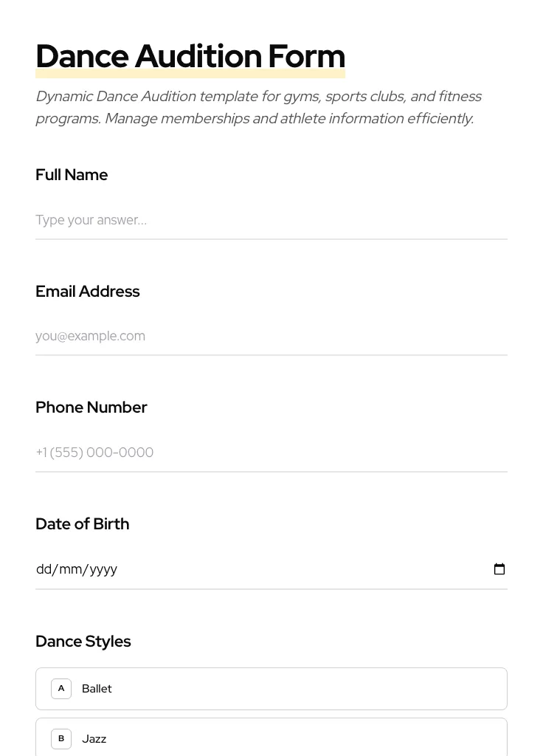Click the A key badge beside Ballet
The height and width of the screenshot is (756, 543).
pos(61,689)
